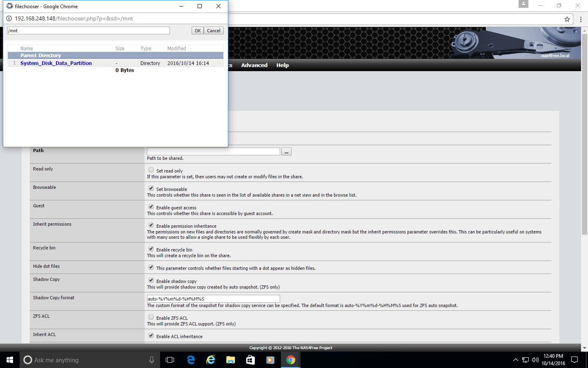Click OK in the filechooser
Screen dimensions: 588x368
point(198,31)
